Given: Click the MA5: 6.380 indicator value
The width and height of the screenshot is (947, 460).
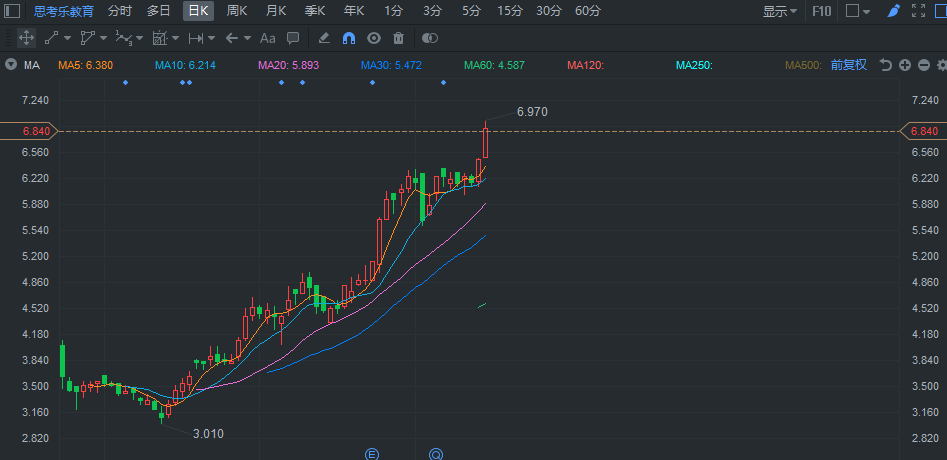Looking at the screenshot, I should click(85, 65).
